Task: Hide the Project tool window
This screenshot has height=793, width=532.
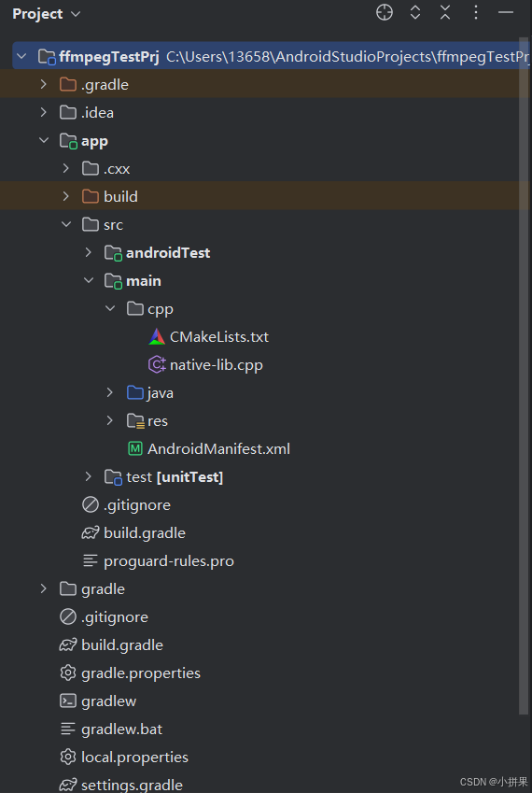Action: click(x=506, y=13)
